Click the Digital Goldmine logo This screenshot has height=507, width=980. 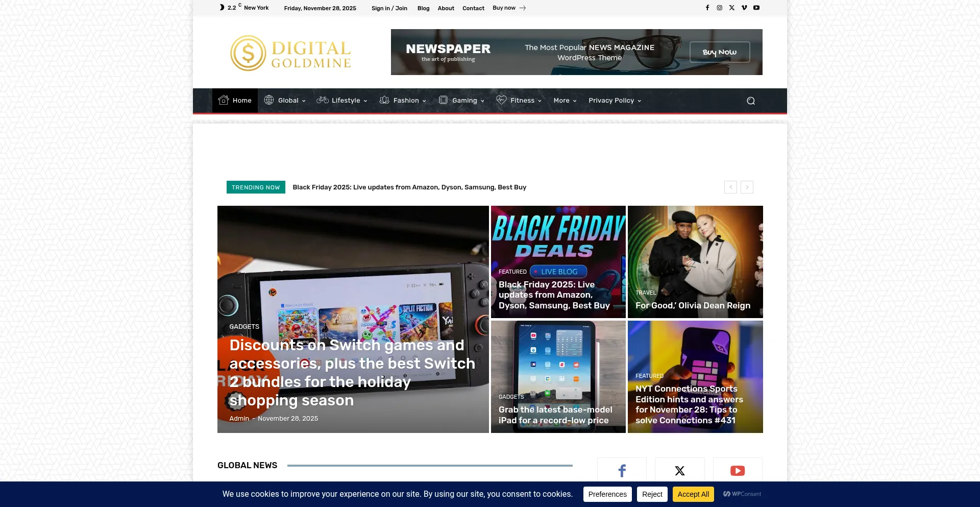[x=291, y=53]
